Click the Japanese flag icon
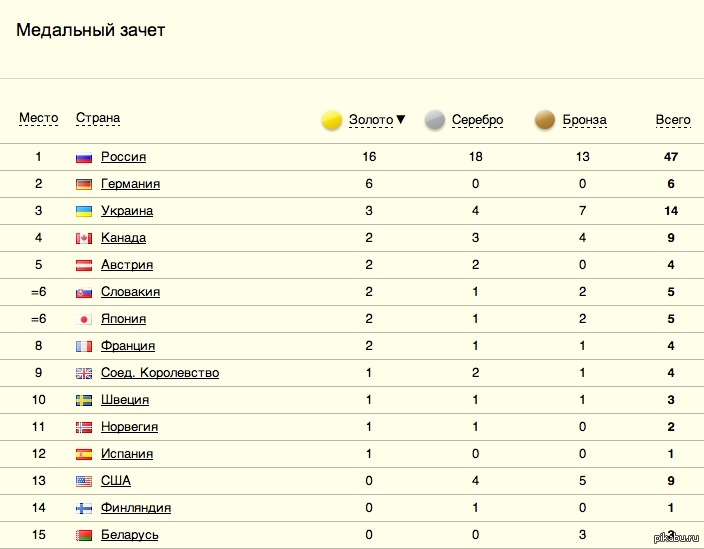 pyautogui.click(x=84, y=319)
